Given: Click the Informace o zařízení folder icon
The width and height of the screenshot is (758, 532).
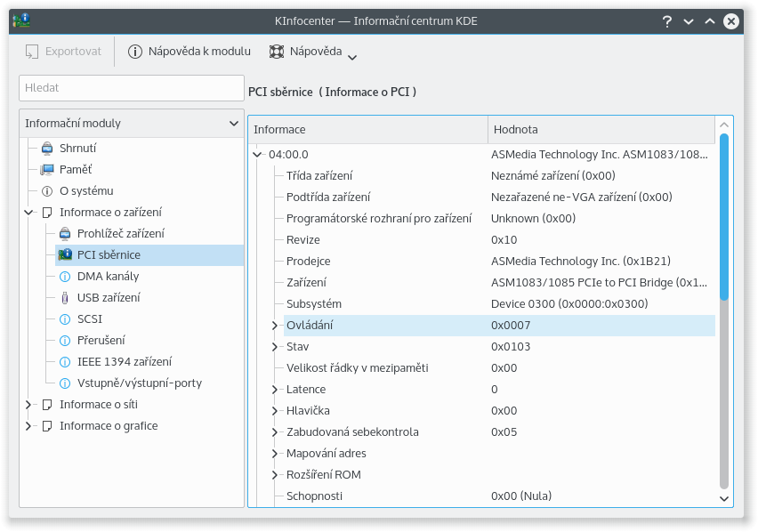Looking at the screenshot, I should coord(47,212).
